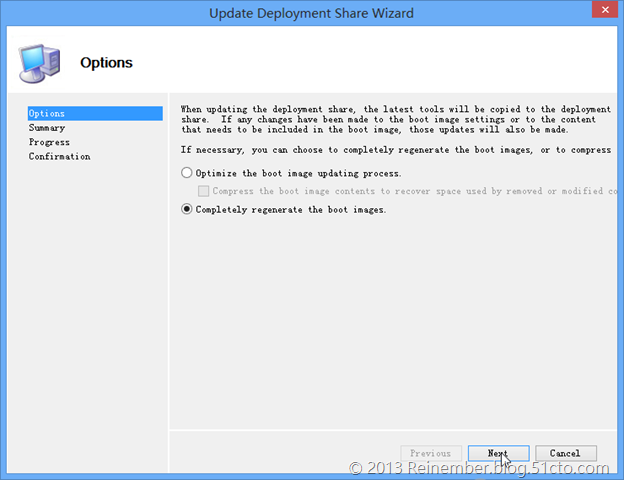The image size is (624, 480).
Task: Open the Summary step in sidebar
Action: point(47,128)
